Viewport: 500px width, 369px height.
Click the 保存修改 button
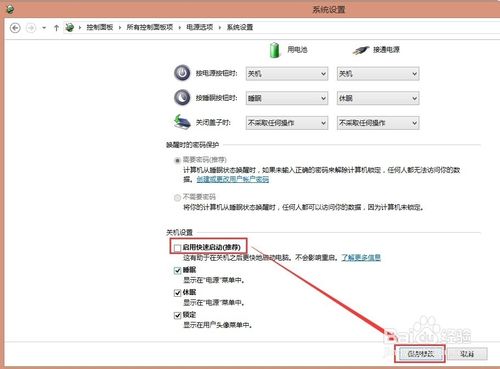tap(420, 354)
